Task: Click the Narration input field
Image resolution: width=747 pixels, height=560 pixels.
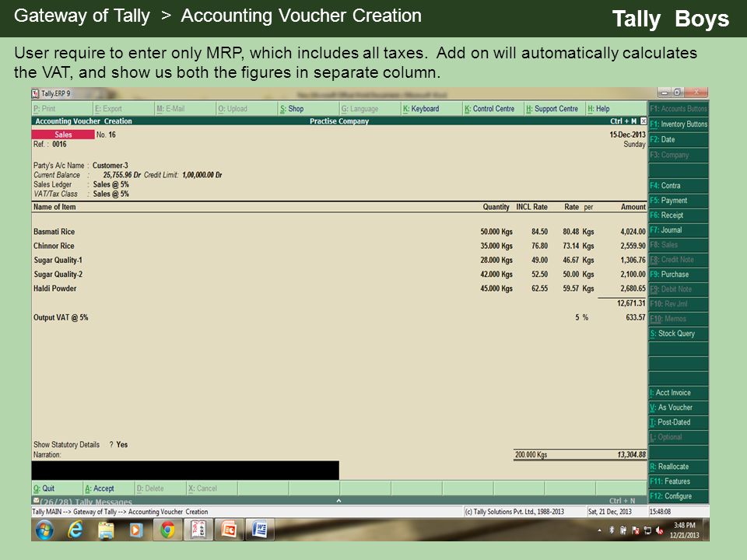Action: (185, 470)
